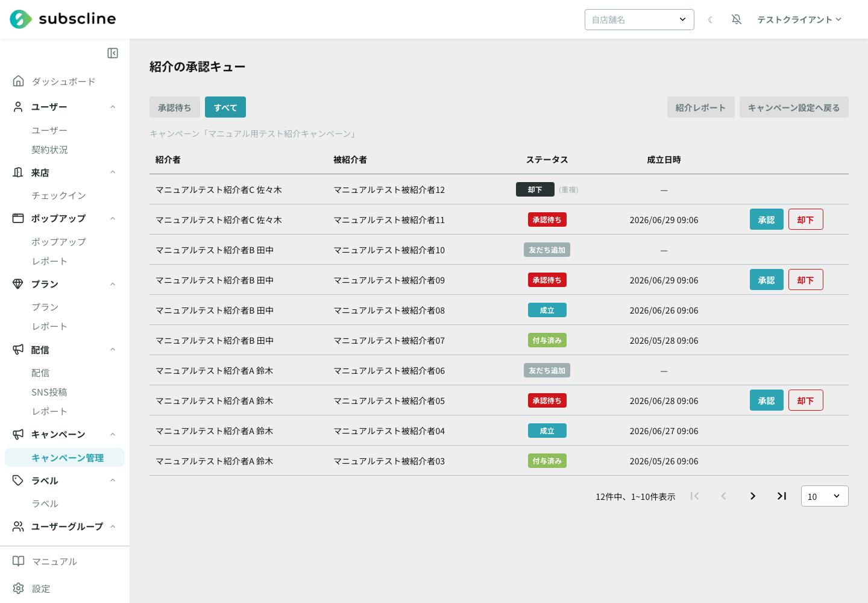The height and width of the screenshot is (603, 868).
Task: Click the ユーザーグループ people icon
Action: point(18,526)
